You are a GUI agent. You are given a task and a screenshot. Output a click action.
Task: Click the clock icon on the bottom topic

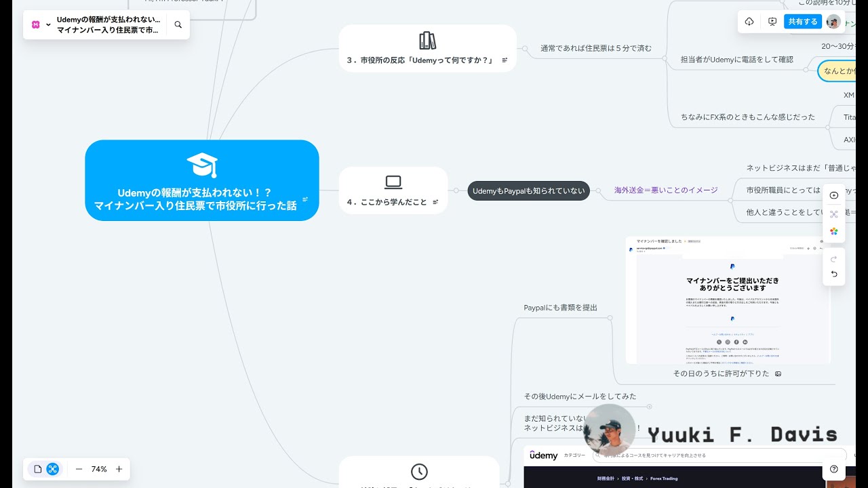pyautogui.click(x=419, y=472)
